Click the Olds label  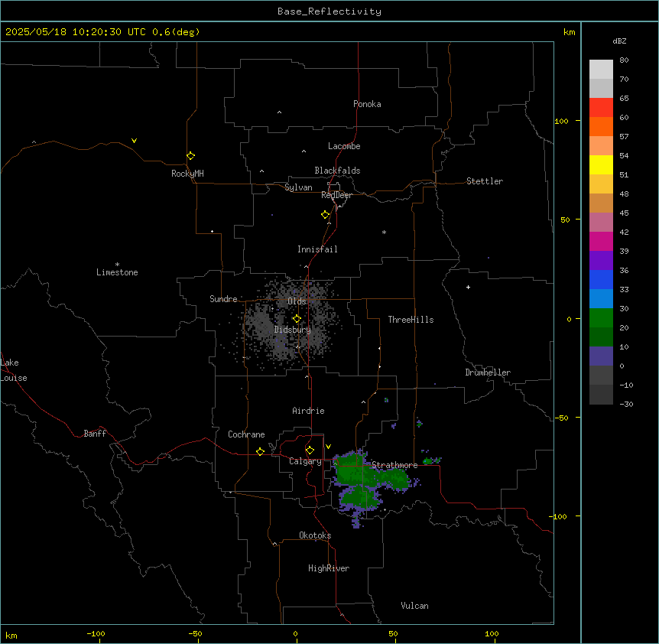tap(297, 301)
